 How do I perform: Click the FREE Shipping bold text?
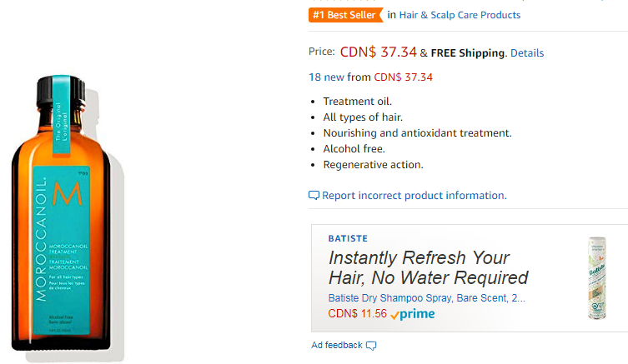469,53
